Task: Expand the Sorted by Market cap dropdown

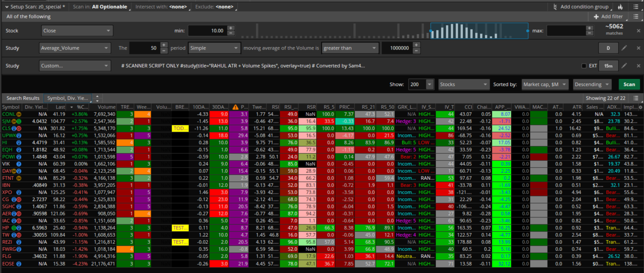Action: click(x=544, y=85)
